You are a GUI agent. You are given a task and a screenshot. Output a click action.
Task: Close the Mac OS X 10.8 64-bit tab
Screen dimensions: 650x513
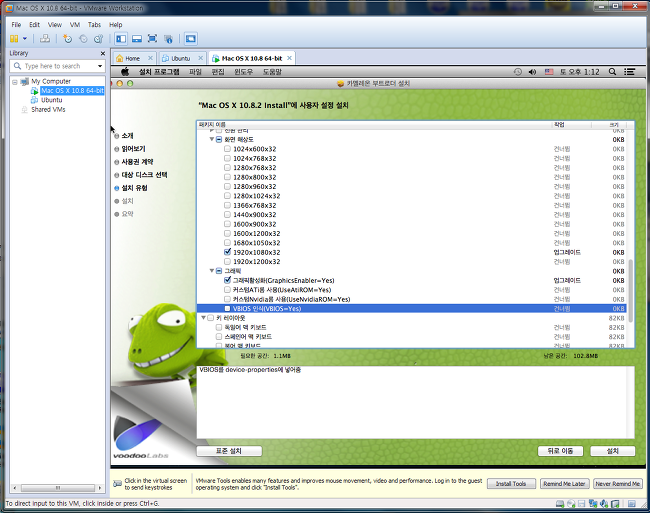289,58
